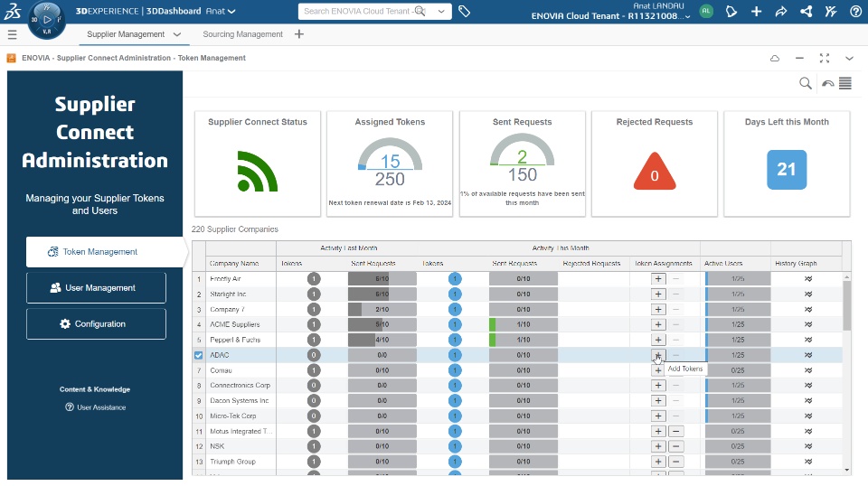Open history graph for Frosty Air

click(x=808, y=278)
